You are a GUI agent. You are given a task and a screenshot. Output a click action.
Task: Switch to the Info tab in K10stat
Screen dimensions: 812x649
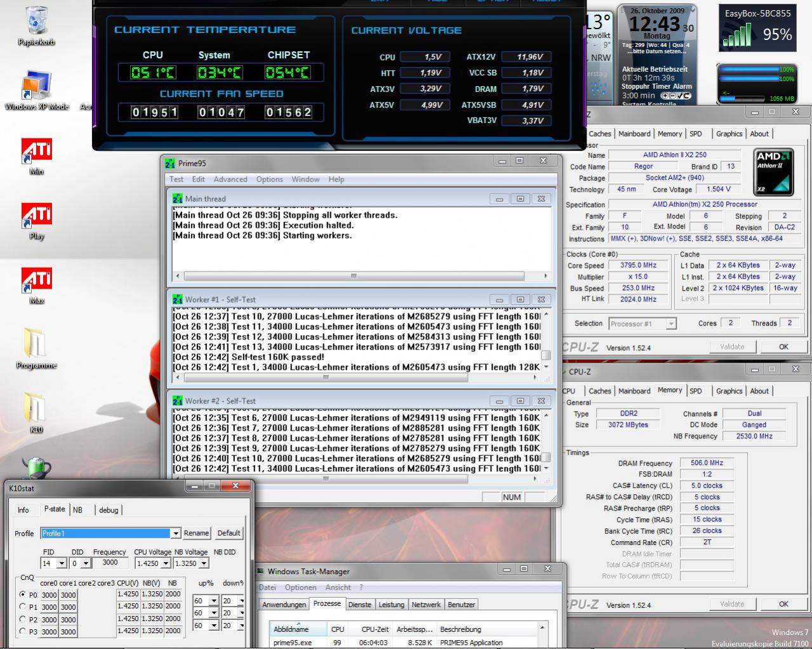[23, 510]
